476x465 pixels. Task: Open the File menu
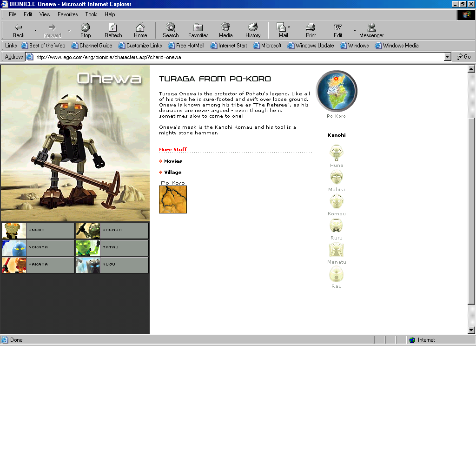click(13, 14)
